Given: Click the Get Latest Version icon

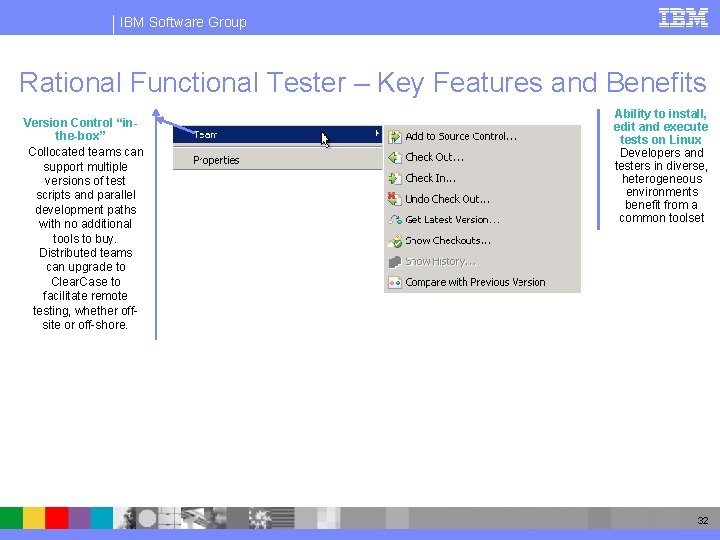Looking at the screenshot, I should tap(395, 219).
